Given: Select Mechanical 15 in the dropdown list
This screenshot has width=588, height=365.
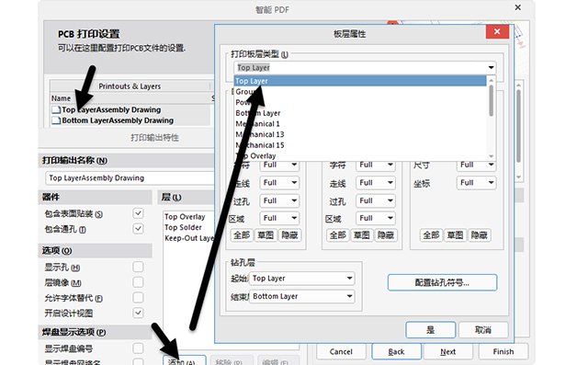Looking at the screenshot, I should point(360,145).
